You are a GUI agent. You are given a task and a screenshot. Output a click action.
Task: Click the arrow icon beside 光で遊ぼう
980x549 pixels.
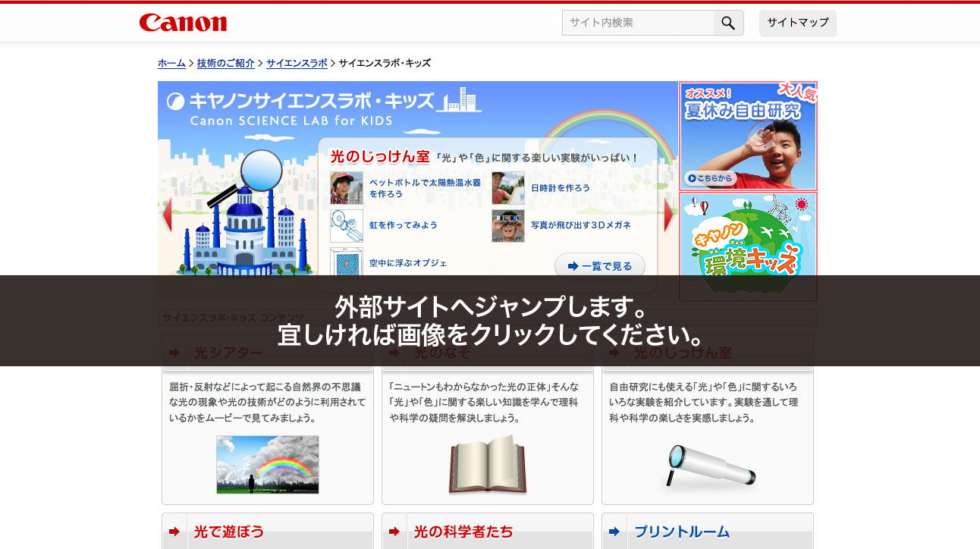[174, 532]
